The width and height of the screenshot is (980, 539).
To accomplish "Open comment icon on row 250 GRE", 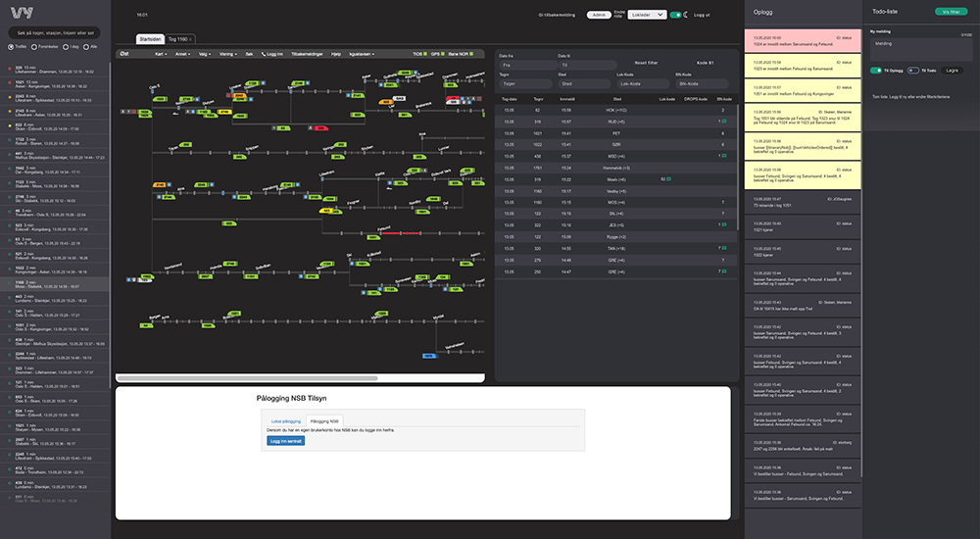I will click(x=724, y=271).
